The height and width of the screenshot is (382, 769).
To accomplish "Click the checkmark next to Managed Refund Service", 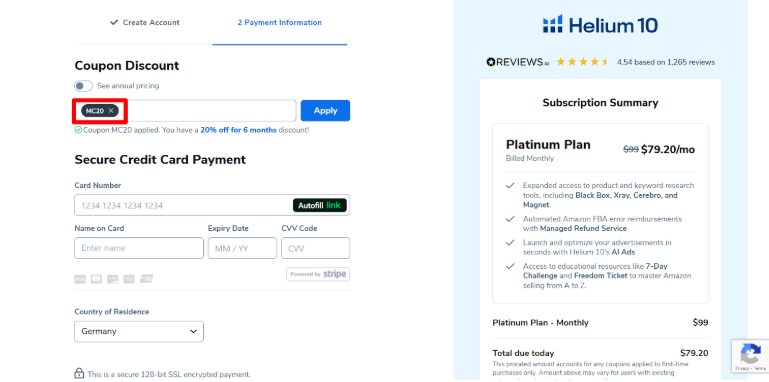I will click(510, 219).
